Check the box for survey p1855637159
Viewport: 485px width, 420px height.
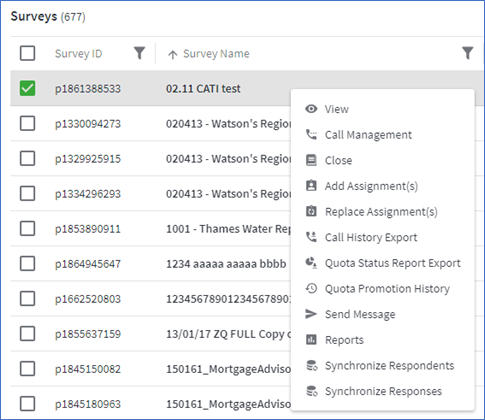click(27, 334)
